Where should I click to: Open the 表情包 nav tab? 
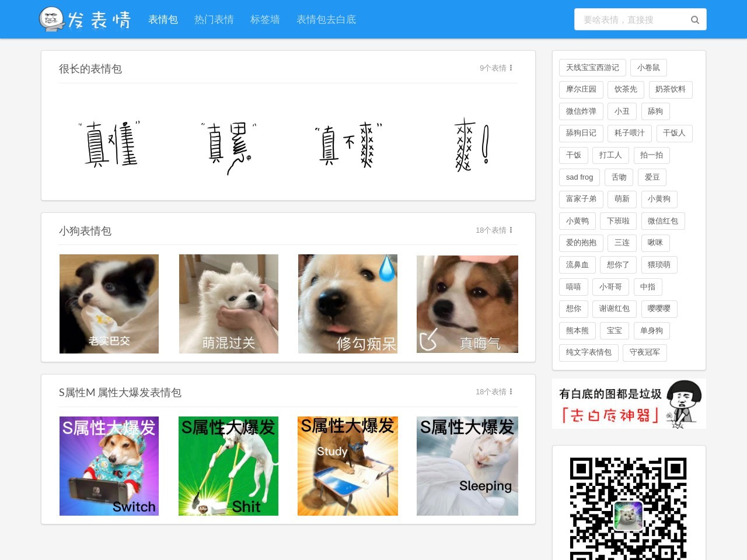pos(163,20)
